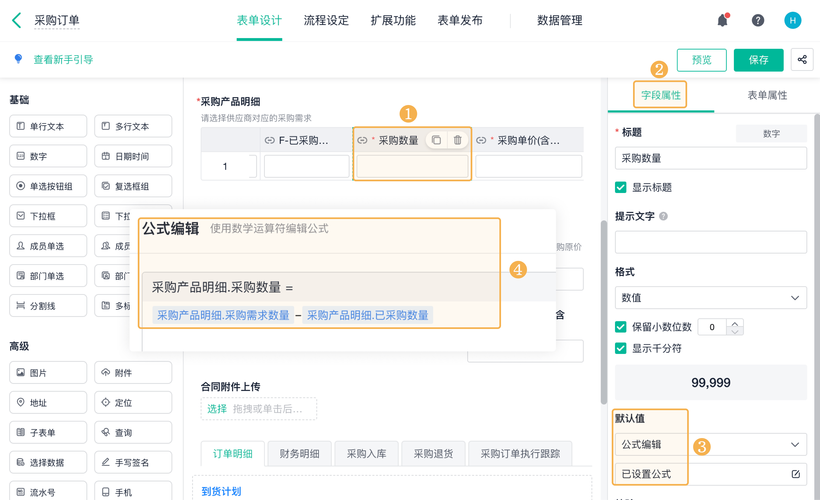Add a 定位 field

133,402
